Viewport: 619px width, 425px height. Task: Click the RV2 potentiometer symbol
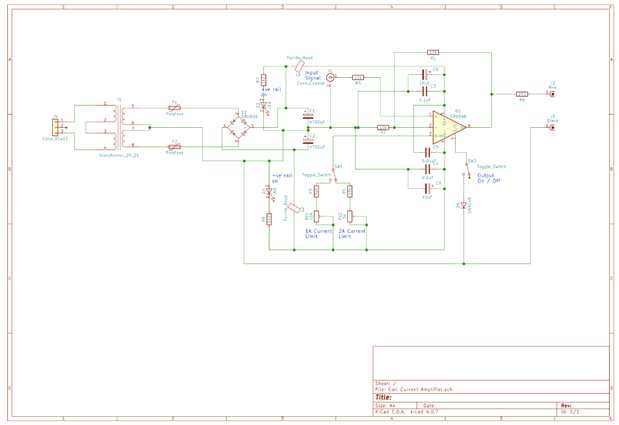[x=350, y=216]
